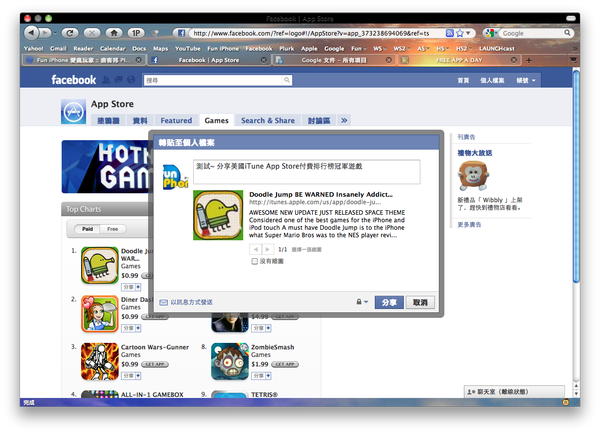600x434 pixels.
Task: Open the privacy lock dropdown
Action: coord(362,302)
